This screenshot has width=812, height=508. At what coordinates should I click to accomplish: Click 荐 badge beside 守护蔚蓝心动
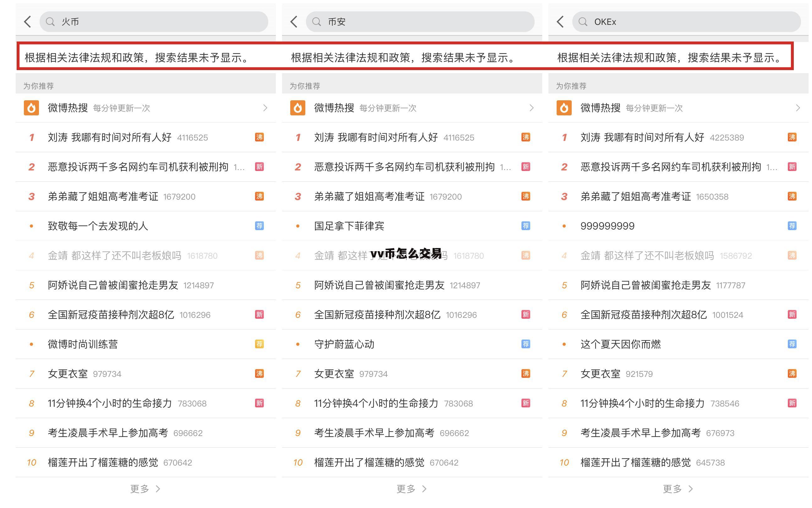point(526,344)
